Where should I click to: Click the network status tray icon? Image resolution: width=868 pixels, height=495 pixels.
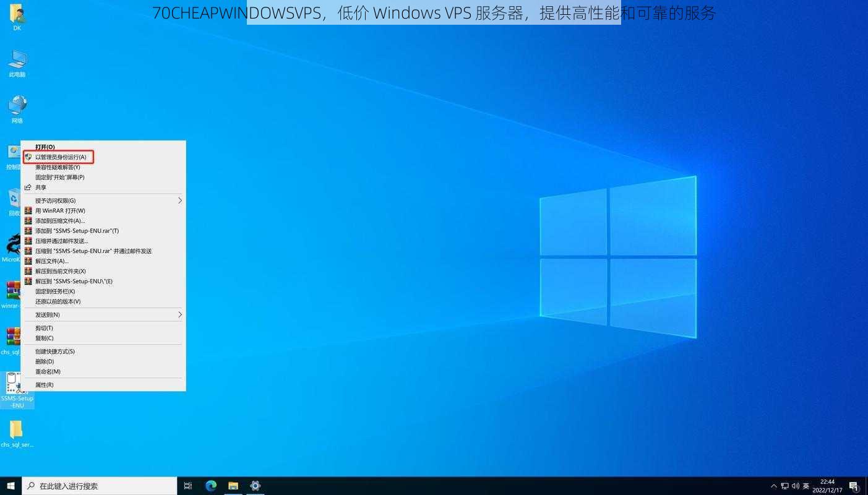click(785, 486)
